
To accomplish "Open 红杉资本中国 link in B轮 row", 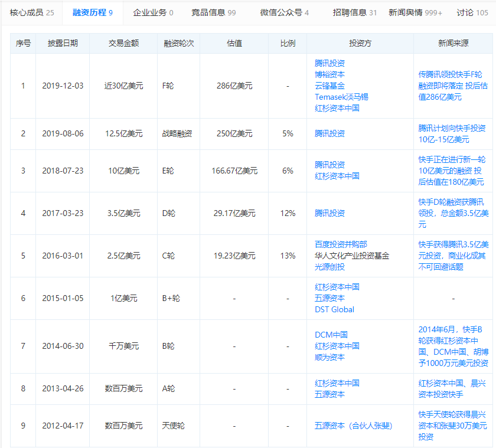I will [x=337, y=346].
